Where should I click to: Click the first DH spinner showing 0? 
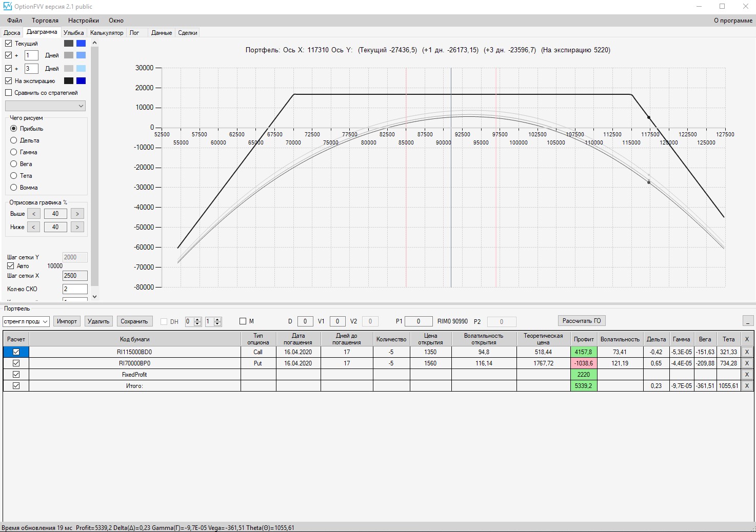coord(193,321)
